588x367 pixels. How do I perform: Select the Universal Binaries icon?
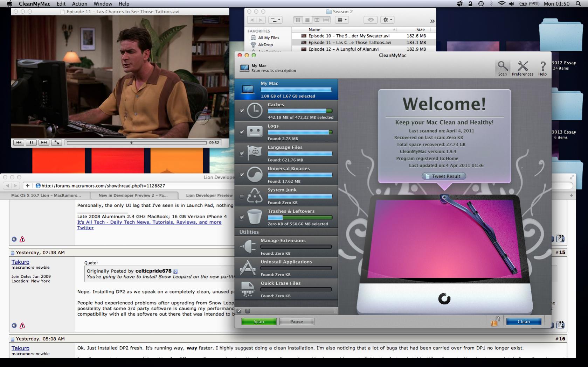255,175
